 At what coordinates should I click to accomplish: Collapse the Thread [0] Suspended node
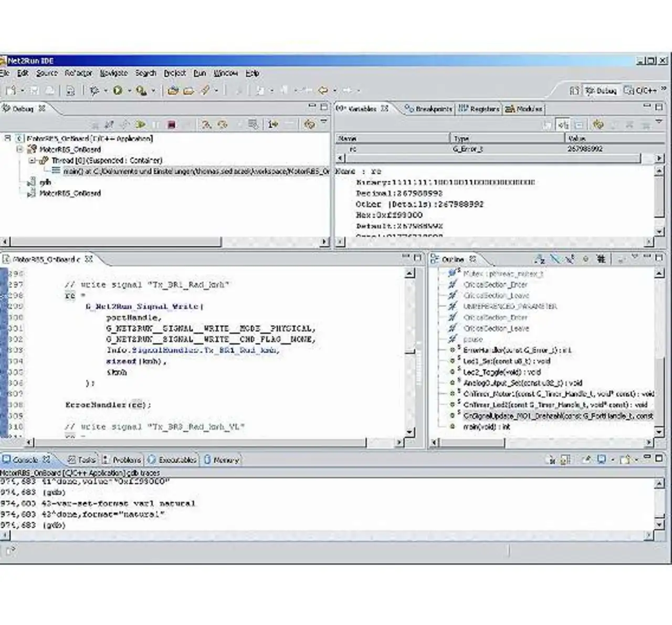32,160
